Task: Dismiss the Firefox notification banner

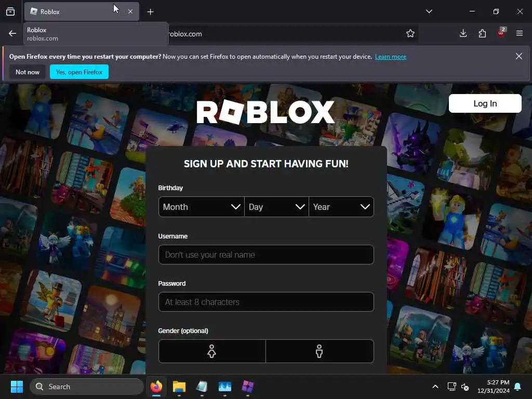Action: pyautogui.click(x=519, y=56)
